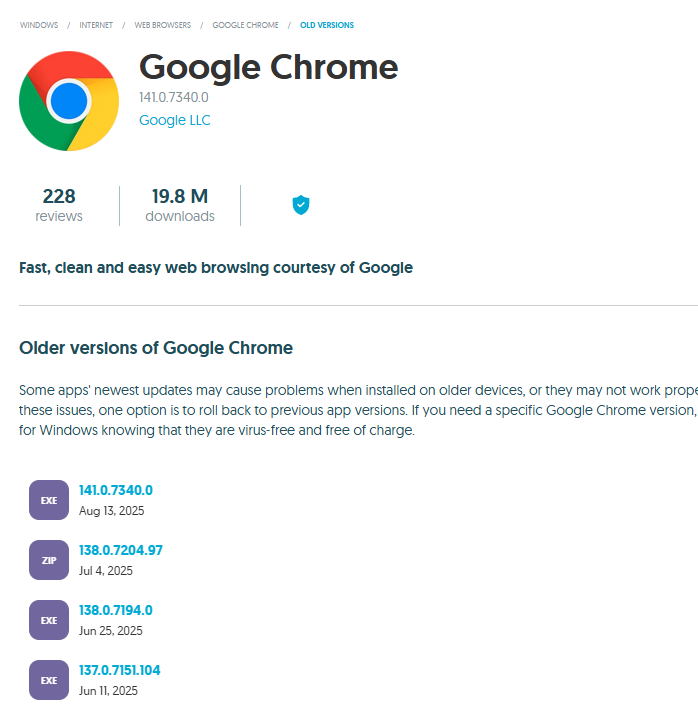Click the 'Older versions of Google Chrome' heading
Screen dimensions: 698x712
click(156, 348)
